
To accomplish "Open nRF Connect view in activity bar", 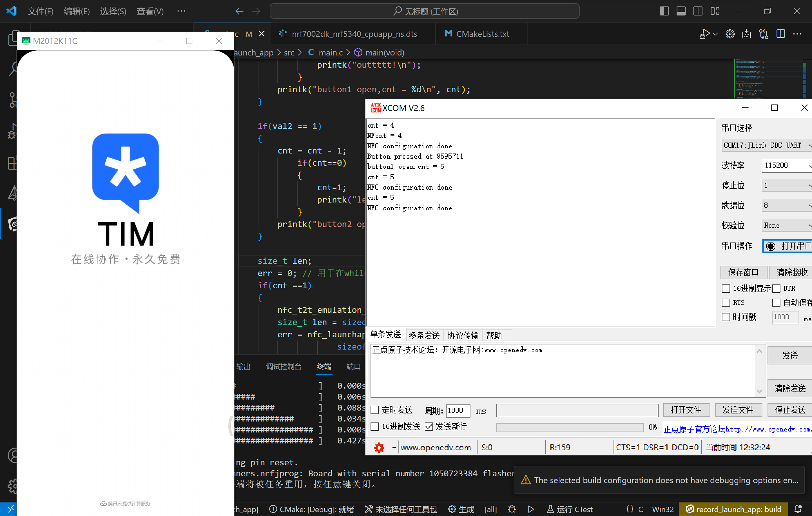I will 12,223.
